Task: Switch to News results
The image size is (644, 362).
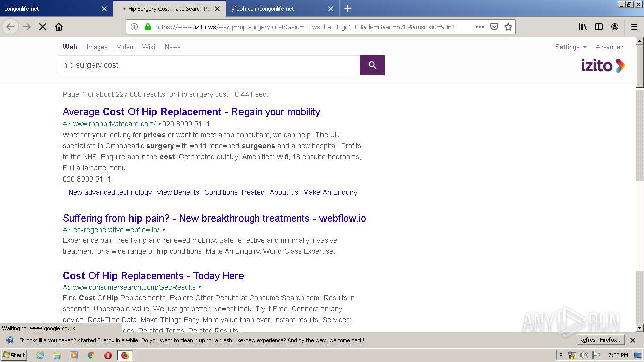Action: pos(172,47)
